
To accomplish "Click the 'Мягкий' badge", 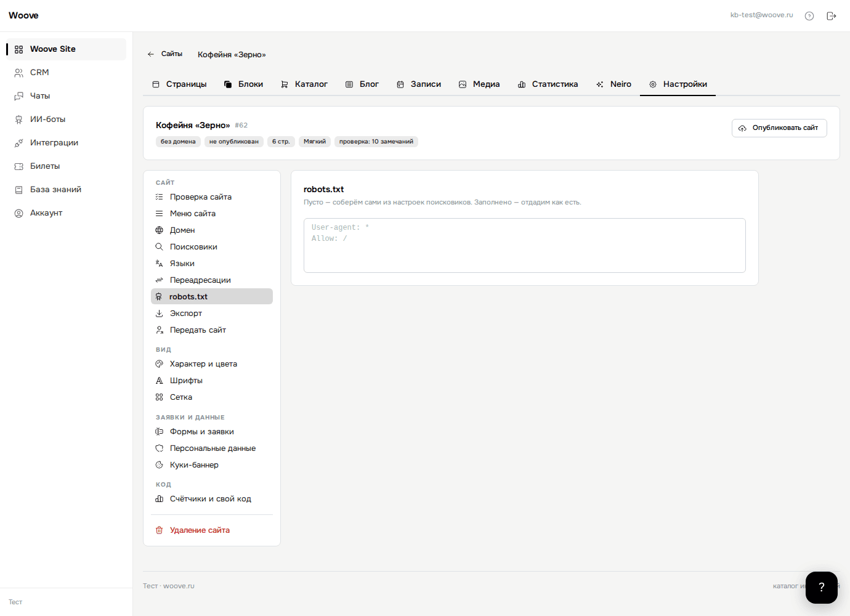I will pos(315,142).
